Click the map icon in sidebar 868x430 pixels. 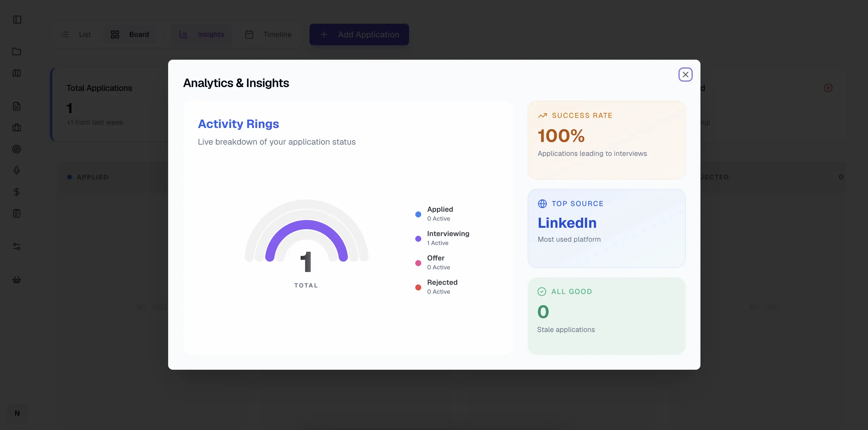[17, 73]
